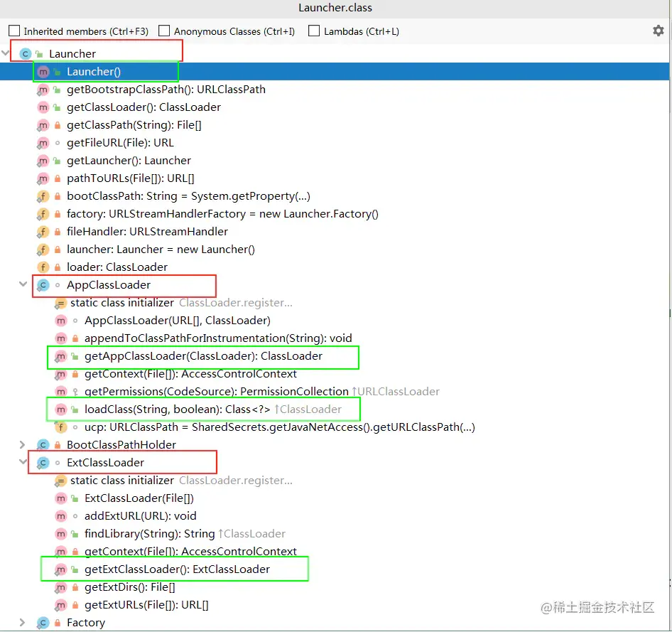
Task: Expand the BootClassPathHolder class node
Action: click(22, 444)
